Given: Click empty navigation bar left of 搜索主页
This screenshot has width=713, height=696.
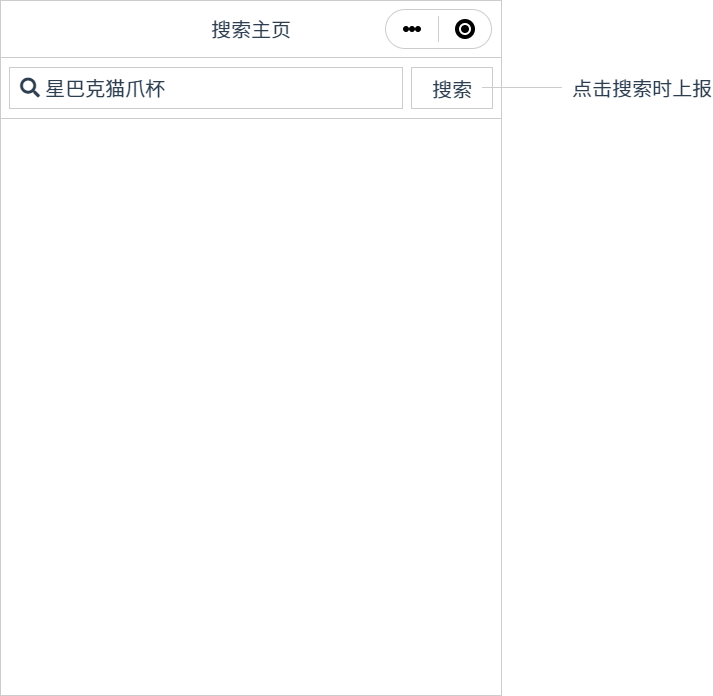Looking at the screenshot, I should point(100,30).
